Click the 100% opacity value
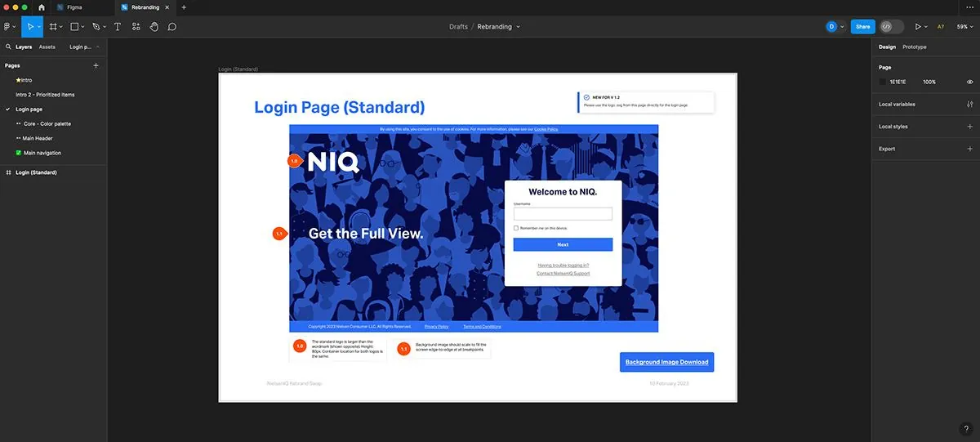980x442 pixels. 929,82
